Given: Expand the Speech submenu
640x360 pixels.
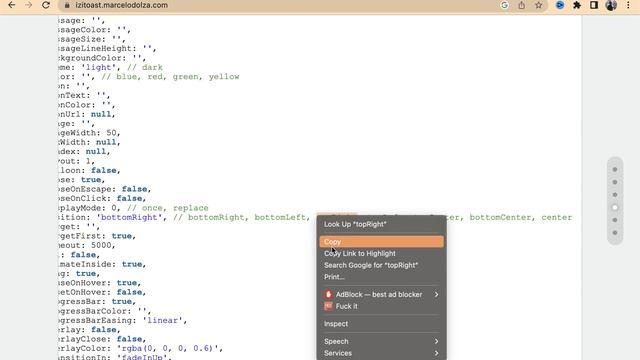Looking at the screenshot, I should [x=381, y=341].
